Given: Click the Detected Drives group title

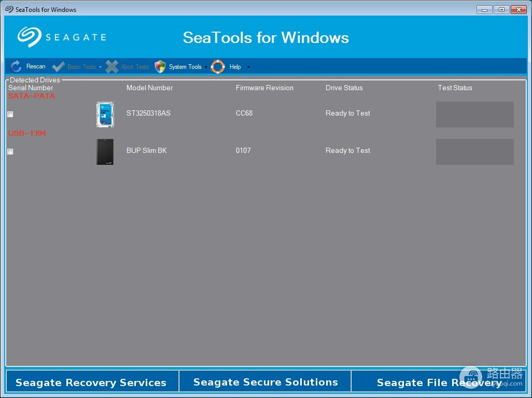Looking at the screenshot, I should 35,80.
